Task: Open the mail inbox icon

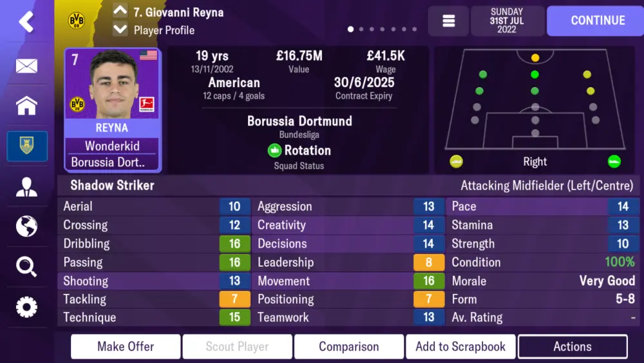Action: coord(26,65)
